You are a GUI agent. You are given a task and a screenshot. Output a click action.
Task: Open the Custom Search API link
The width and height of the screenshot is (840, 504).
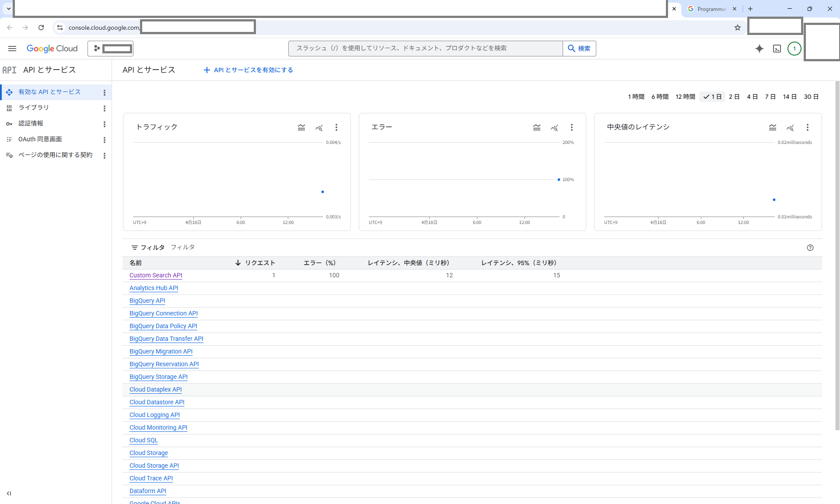pyautogui.click(x=156, y=275)
